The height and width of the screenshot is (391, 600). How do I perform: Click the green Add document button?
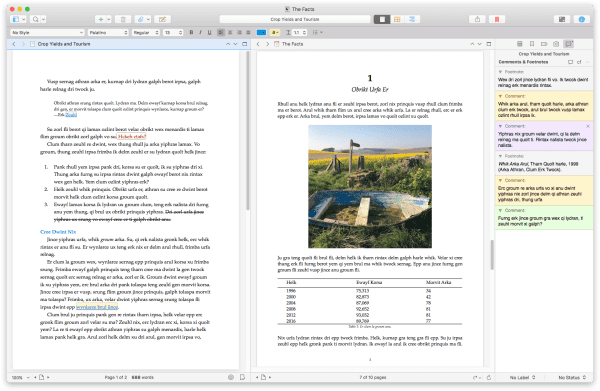[x=101, y=19]
